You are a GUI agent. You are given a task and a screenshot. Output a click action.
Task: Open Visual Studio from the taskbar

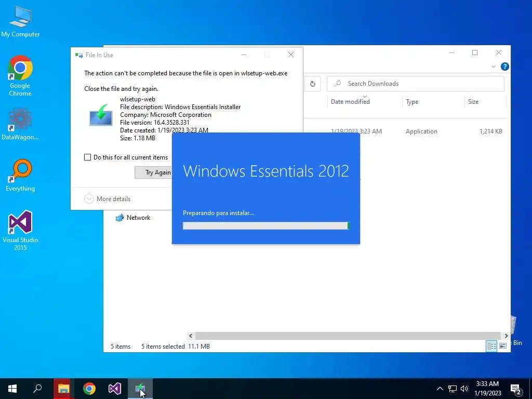(x=115, y=389)
